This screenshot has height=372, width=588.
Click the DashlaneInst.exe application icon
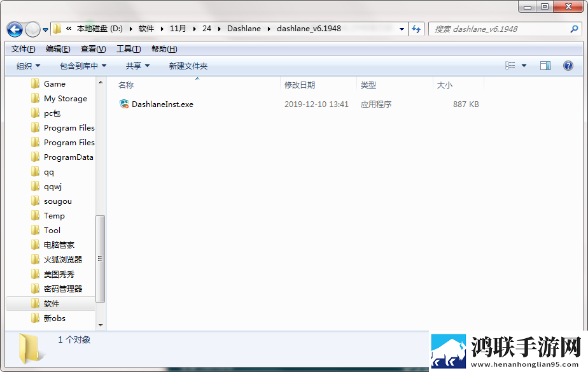(123, 104)
